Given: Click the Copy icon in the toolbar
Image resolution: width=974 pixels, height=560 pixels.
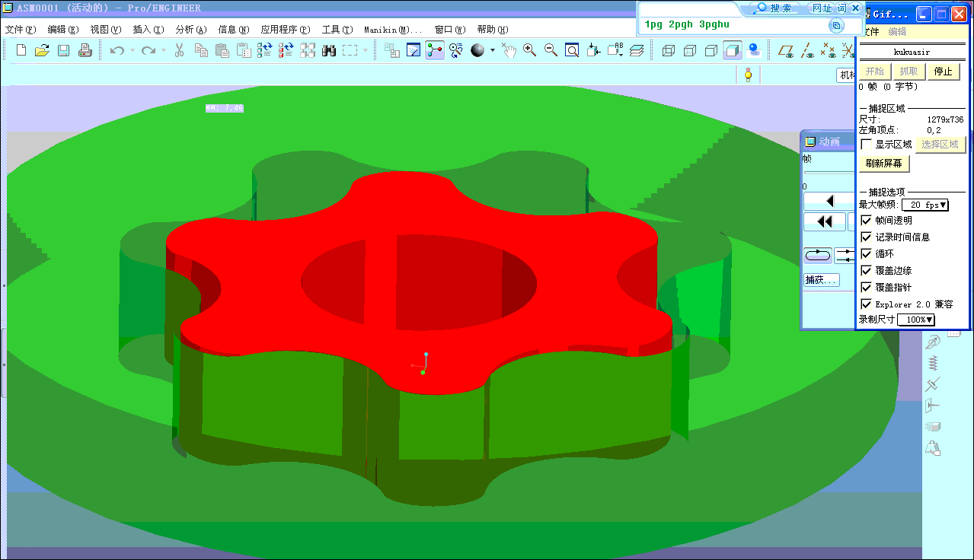Looking at the screenshot, I should (x=201, y=50).
